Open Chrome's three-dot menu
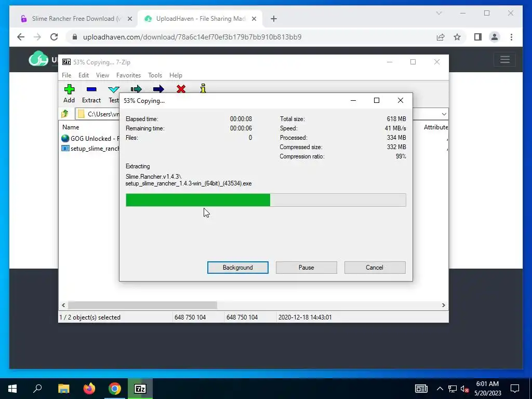The height and width of the screenshot is (399, 532). [511, 37]
